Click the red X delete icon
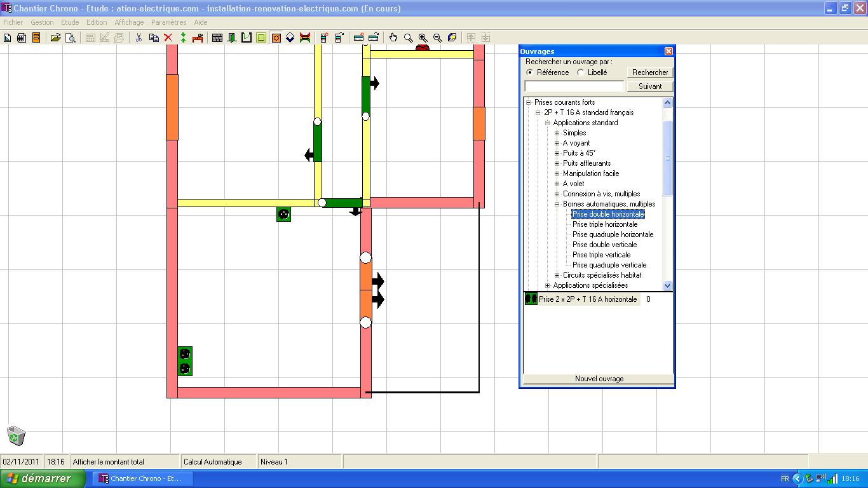The height and width of the screenshot is (488, 868). pos(168,37)
